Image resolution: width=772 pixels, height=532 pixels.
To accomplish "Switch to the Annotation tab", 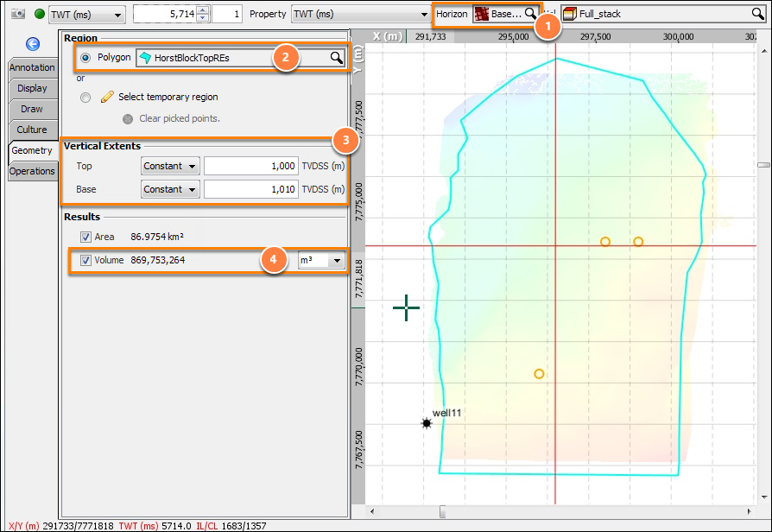I will pyautogui.click(x=33, y=67).
